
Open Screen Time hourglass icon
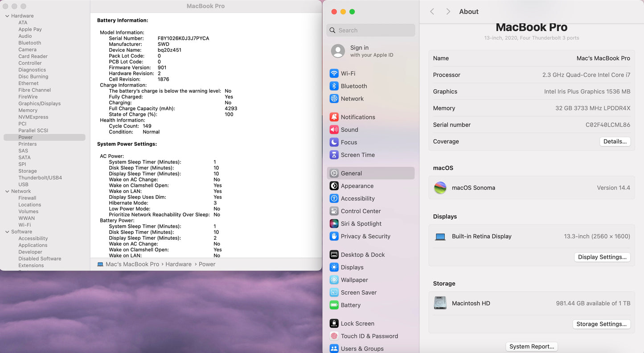pyautogui.click(x=334, y=155)
